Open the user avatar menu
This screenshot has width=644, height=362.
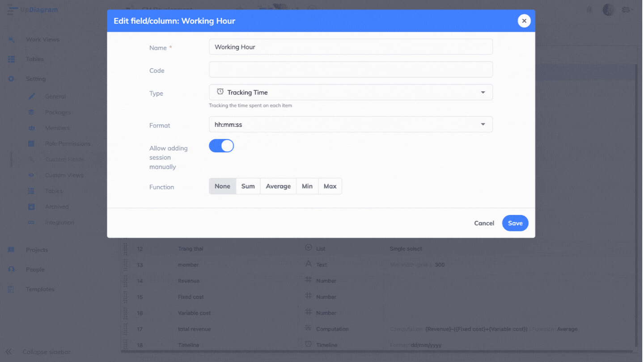tap(608, 10)
